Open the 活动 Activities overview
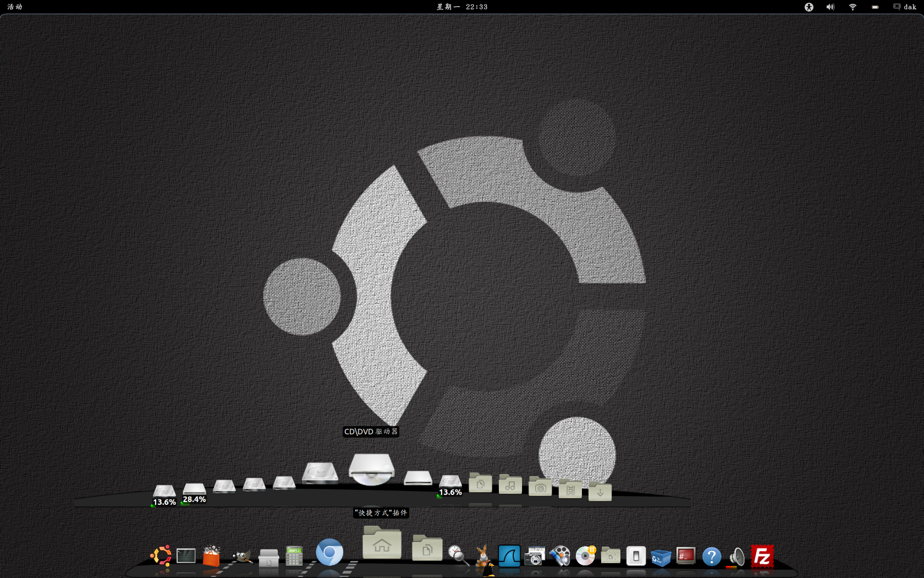Viewport: 924px width, 578px height. [15, 7]
